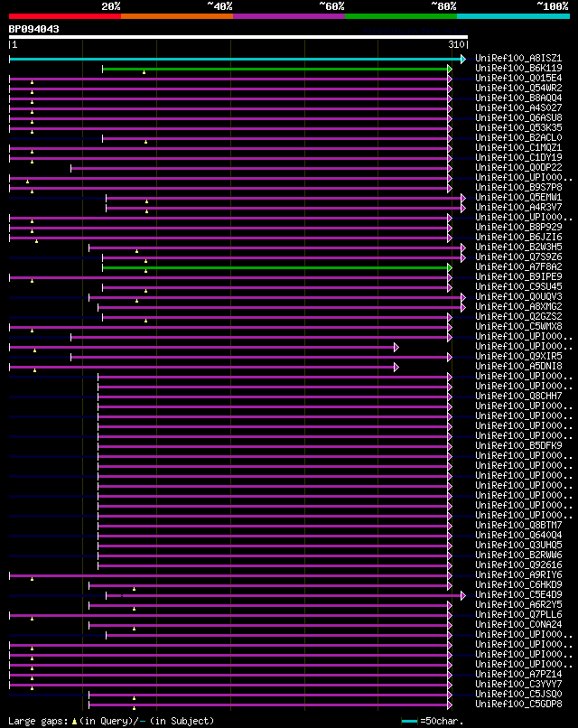This screenshot has height=728, width=578.
Task: Click UniRef100_B2W3H5 hit label
Action: [x=518, y=247]
